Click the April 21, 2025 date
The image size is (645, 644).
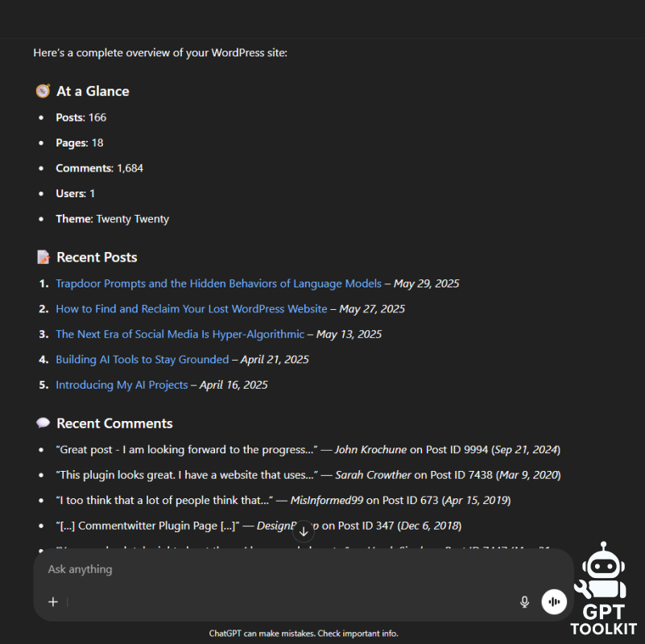click(275, 360)
